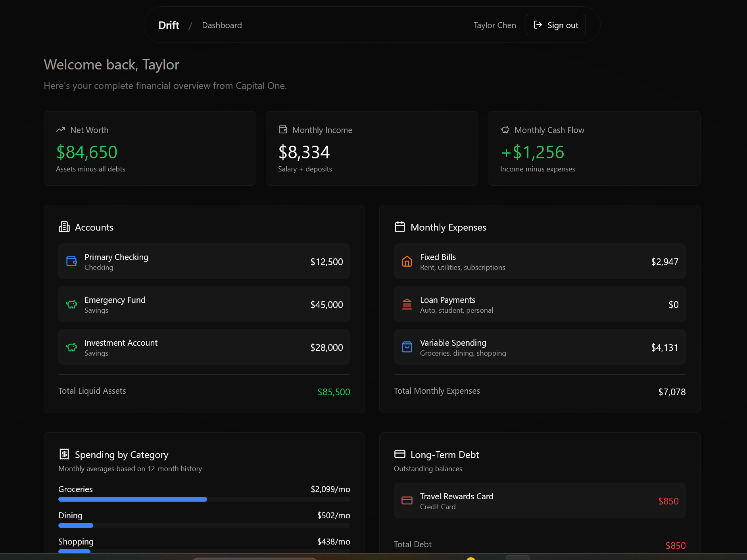Click the Long-Term Debt card icon

(400, 454)
